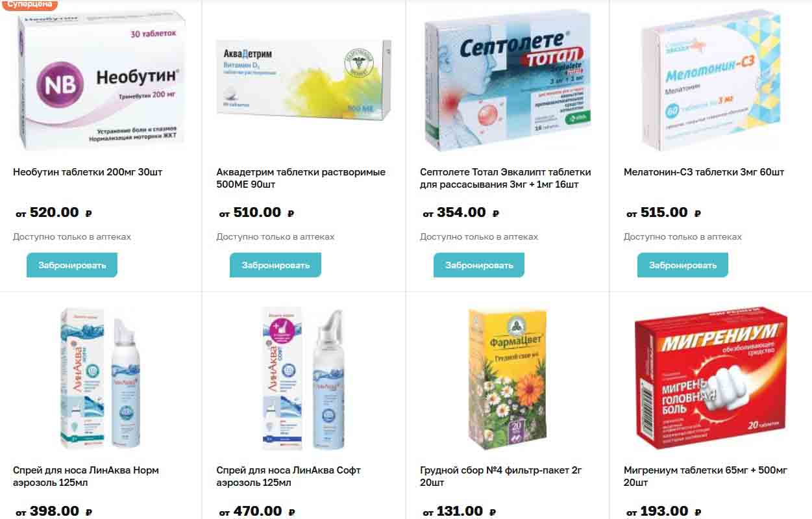Image resolution: width=812 pixels, height=519 pixels.
Task: Open the Необутин таблетки 200мг 30шт link
Action: 88,172
